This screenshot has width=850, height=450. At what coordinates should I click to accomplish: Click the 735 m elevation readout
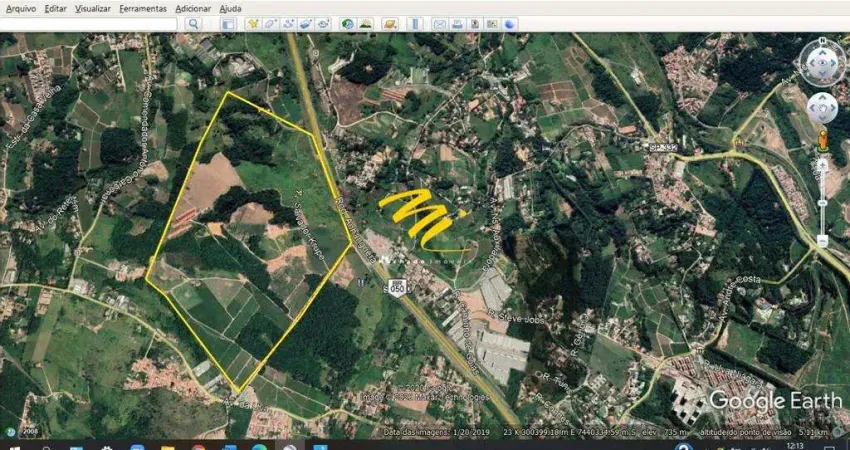pyautogui.click(x=677, y=433)
